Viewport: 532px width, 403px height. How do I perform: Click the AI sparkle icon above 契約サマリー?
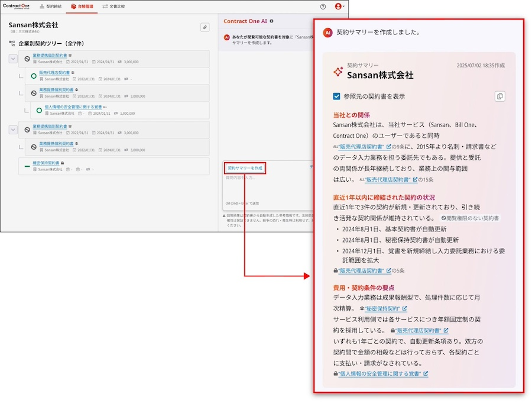(338, 72)
